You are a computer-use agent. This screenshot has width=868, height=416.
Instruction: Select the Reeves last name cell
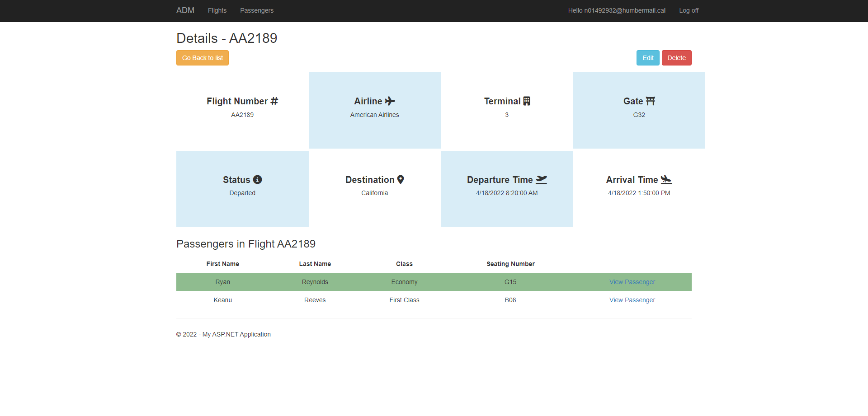[x=315, y=300]
